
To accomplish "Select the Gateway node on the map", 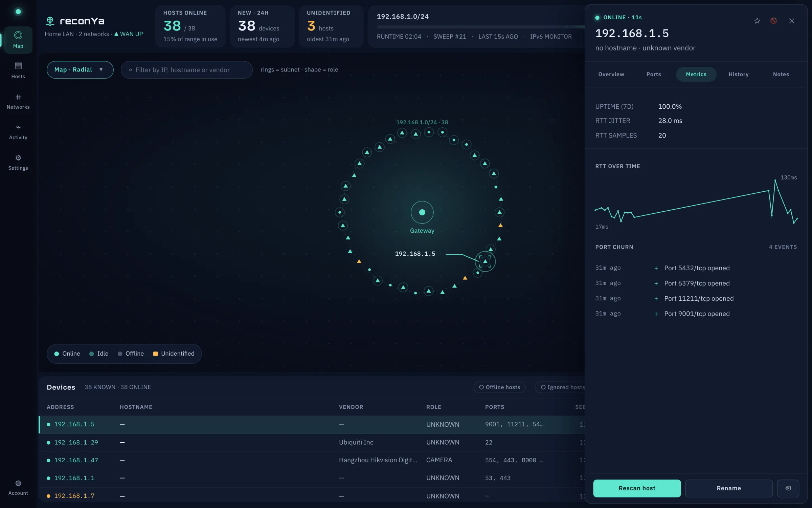I will pos(422,212).
